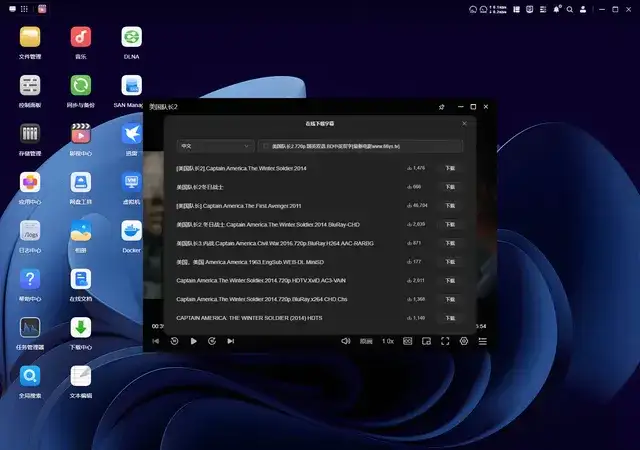Download the Winter Soldier 2014 BluRay-CHD subtitle
640x450 pixels.
click(450, 225)
